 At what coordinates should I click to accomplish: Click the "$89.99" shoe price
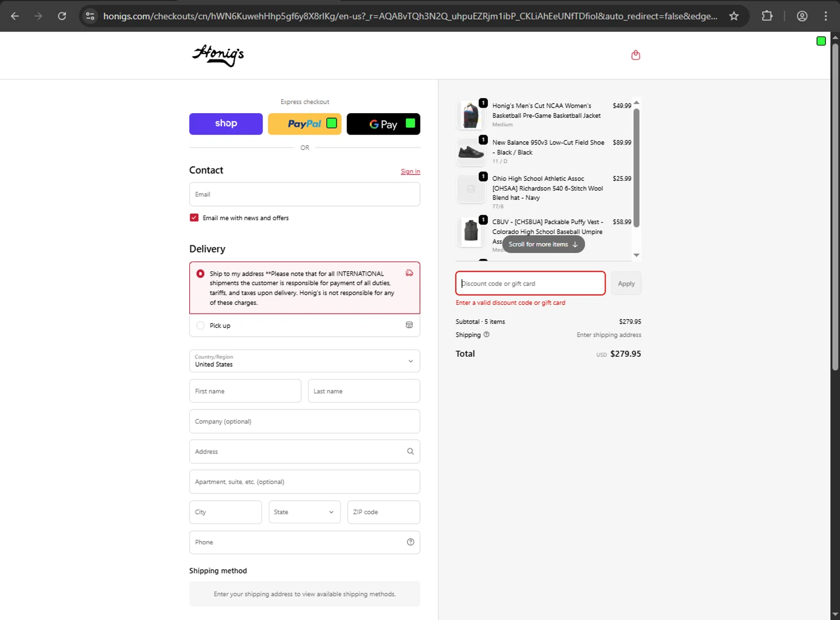tap(622, 142)
